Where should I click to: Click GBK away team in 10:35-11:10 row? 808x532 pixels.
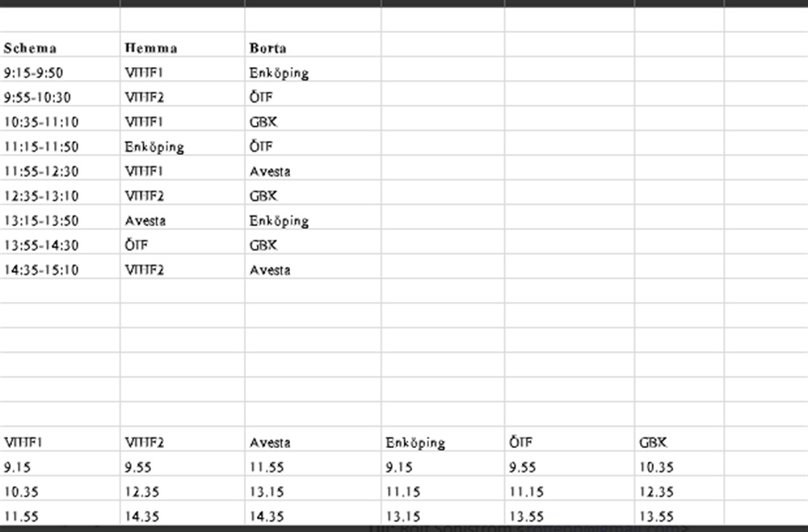[x=263, y=122]
